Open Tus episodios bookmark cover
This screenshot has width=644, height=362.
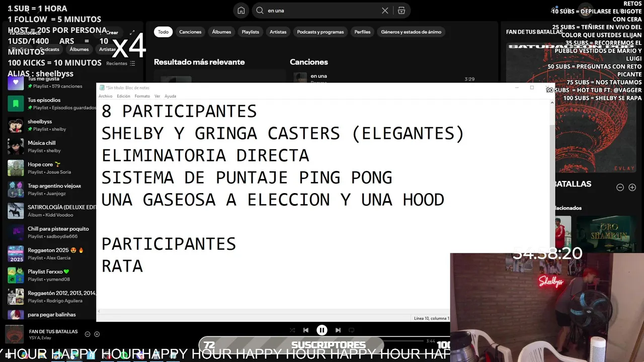coord(16,104)
